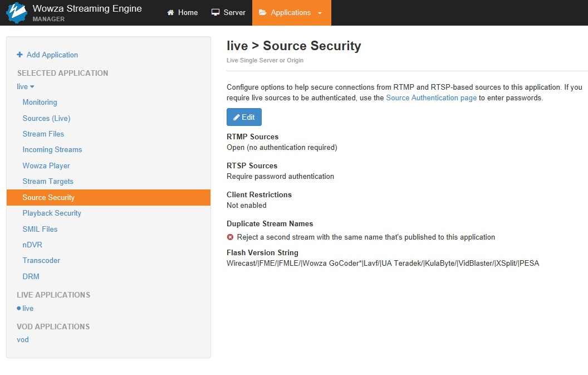Open the Applications dropdown caret
This screenshot has width=588, height=375.
(x=320, y=13)
